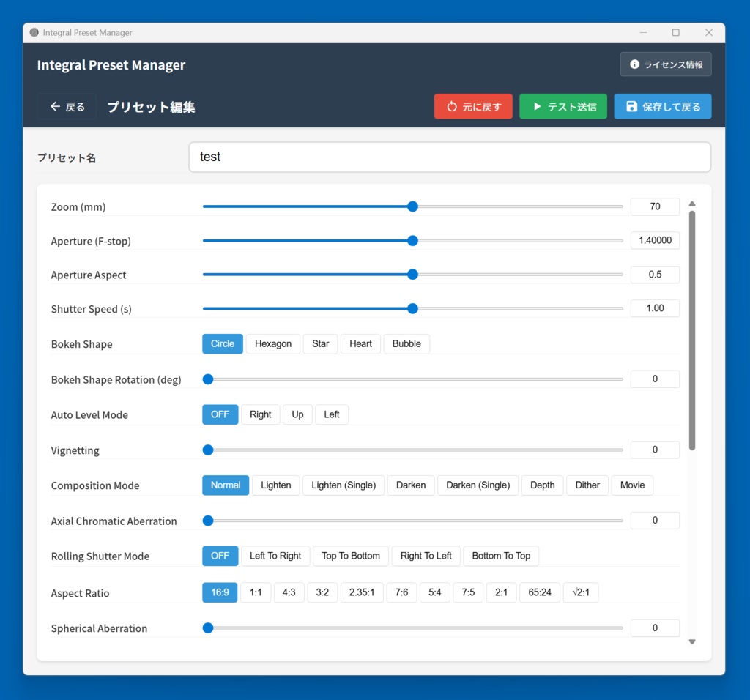Set Auto Level Mode to Right
The height and width of the screenshot is (700, 750).
pos(261,414)
